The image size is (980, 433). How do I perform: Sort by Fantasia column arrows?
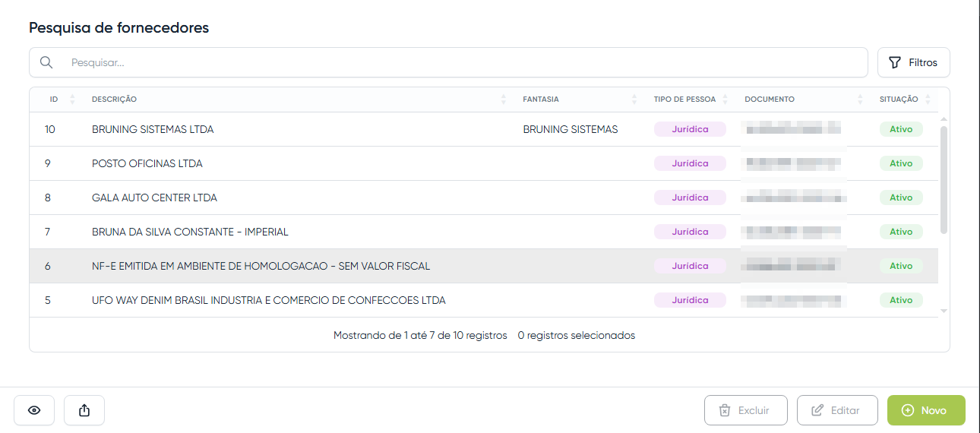pyautogui.click(x=634, y=100)
